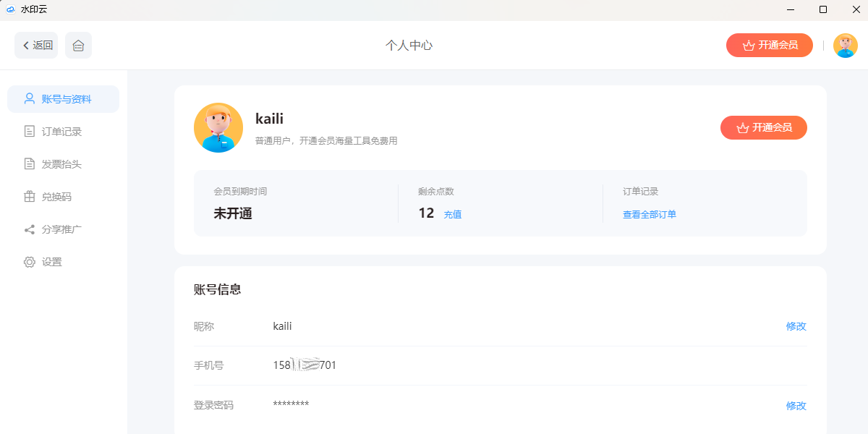Open the user avatar in top-right corner
Image resolution: width=868 pixels, height=434 pixels.
(x=846, y=45)
